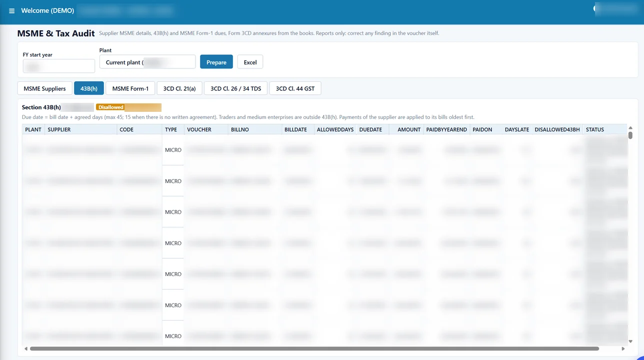
Task: Click the vertical scrollbar thumb in the table
Action: coord(630,135)
